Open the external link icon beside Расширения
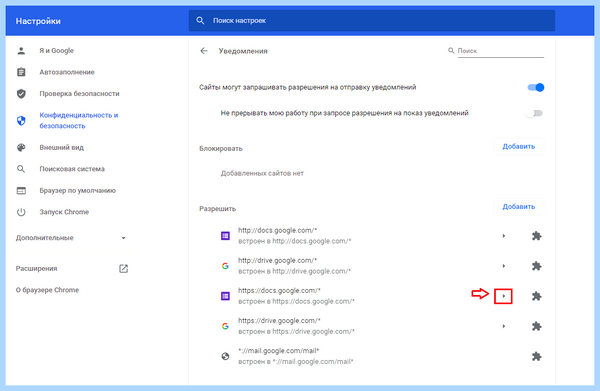The width and height of the screenshot is (600, 391). 123,269
